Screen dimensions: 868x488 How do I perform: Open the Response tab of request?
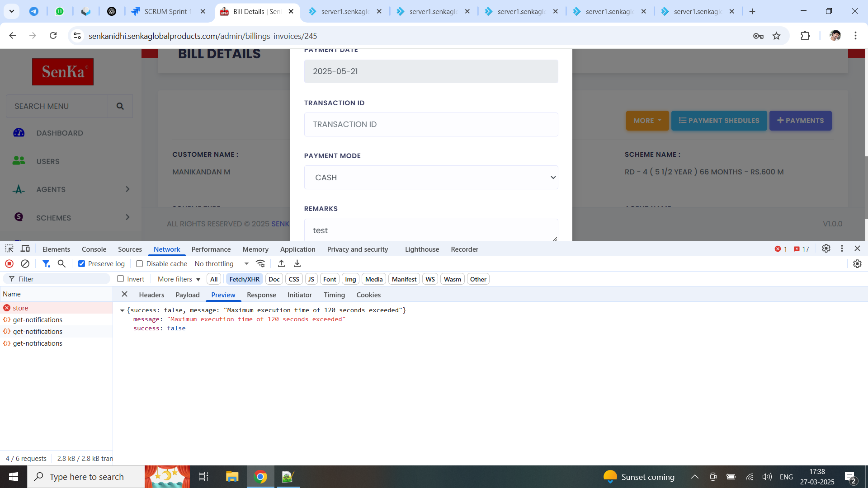point(261,295)
